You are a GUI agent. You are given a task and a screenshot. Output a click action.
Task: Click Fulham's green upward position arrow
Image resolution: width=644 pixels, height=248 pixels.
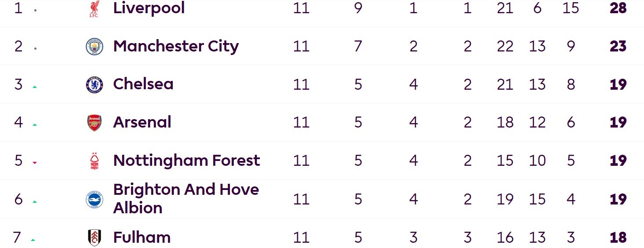(33, 240)
